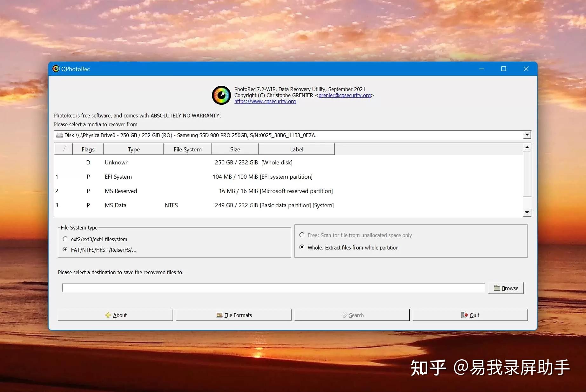Click the 16 MB / 16 MiB size cell
586x392 pixels.
(x=238, y=191)
